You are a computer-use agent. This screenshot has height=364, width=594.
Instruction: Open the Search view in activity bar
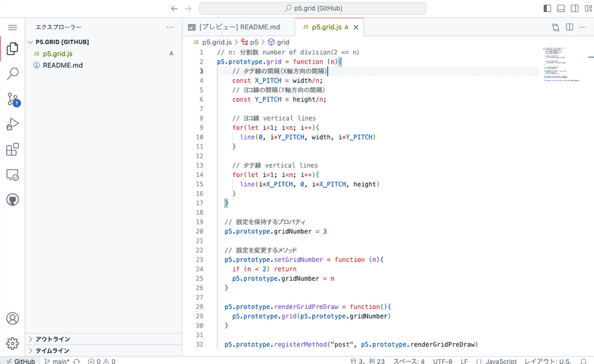pos(12,74)
